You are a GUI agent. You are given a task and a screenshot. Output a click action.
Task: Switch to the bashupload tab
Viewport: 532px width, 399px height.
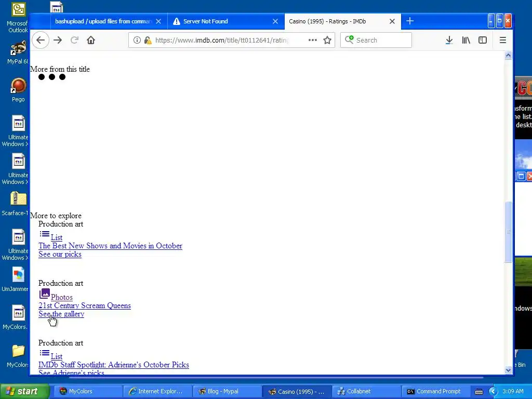tap(102, 21)
